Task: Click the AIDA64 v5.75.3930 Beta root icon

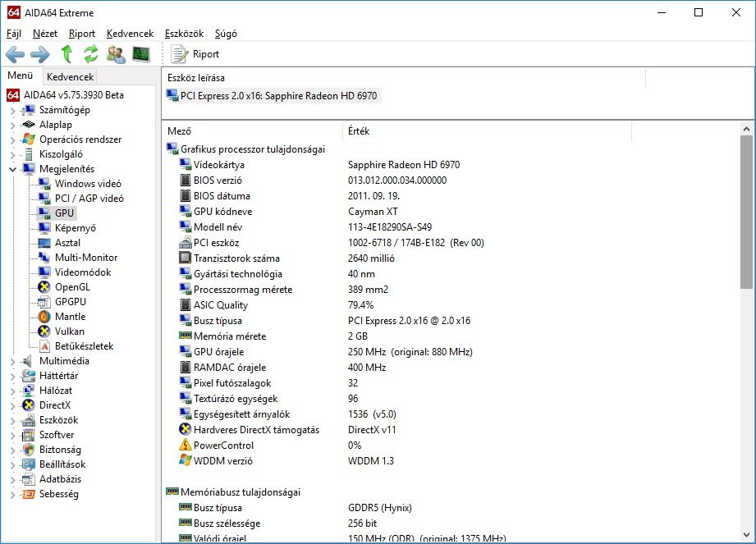Action: 13,95
